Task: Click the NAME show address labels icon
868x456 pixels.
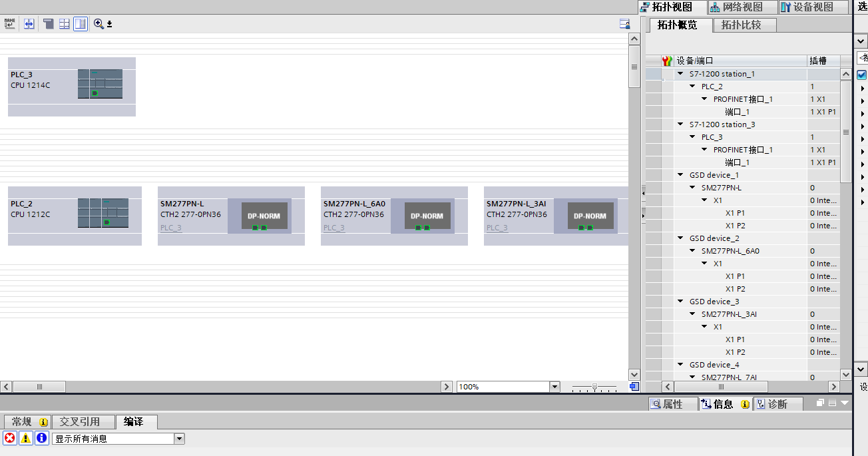Action: click(x=9, y=24)
